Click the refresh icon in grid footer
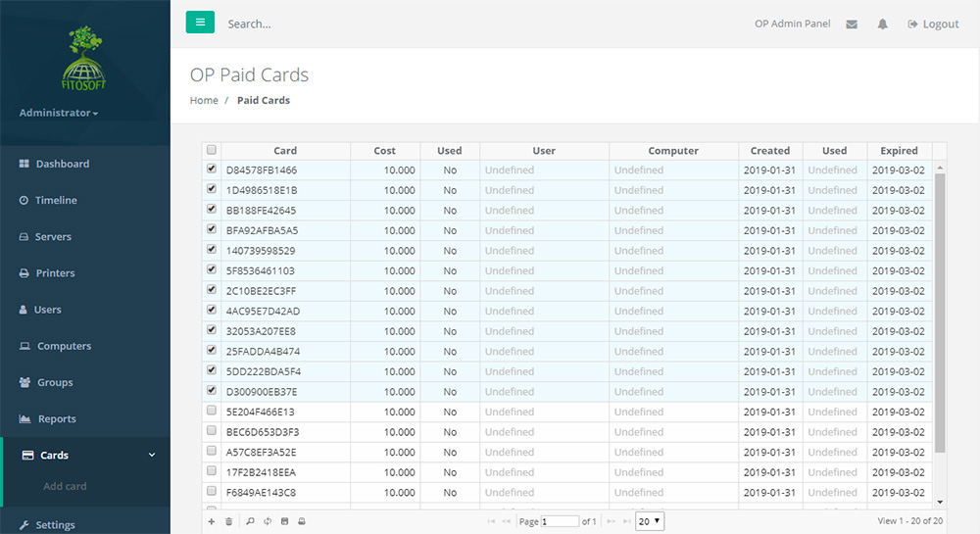The height and width of the screenshot is (534, 980). tap(268, 521)
